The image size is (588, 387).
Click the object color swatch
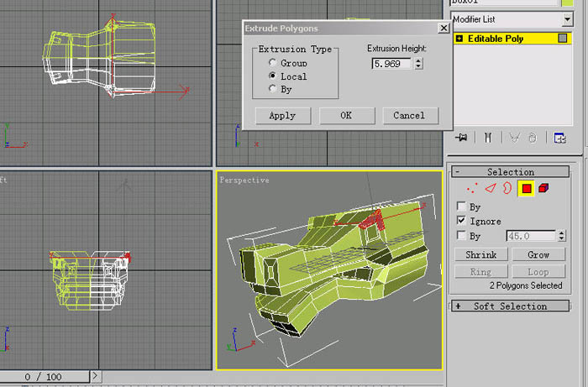(x=567, y=3)
